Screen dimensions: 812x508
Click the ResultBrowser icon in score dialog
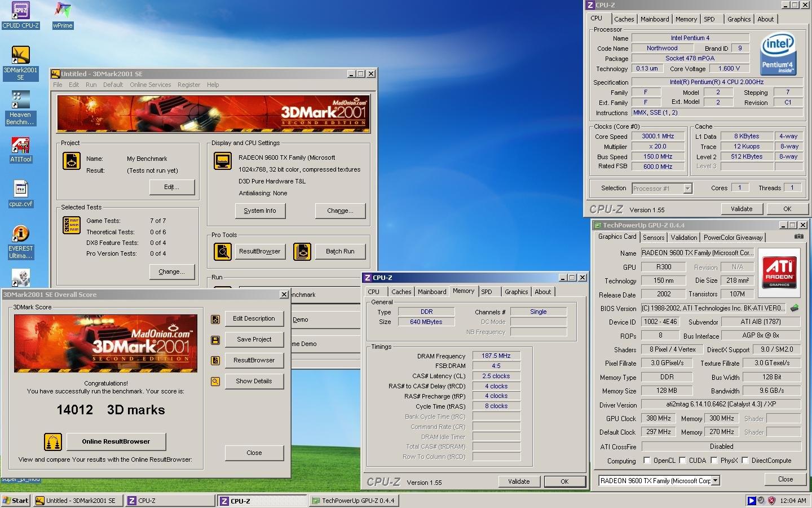[x=215, y=360]
